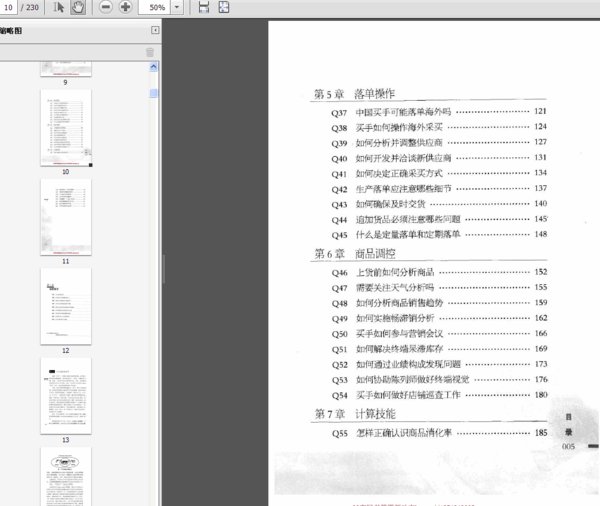Click the Q44 entry on page 145
The width and height of the screenshot is (600, 506).
point(439,219)
